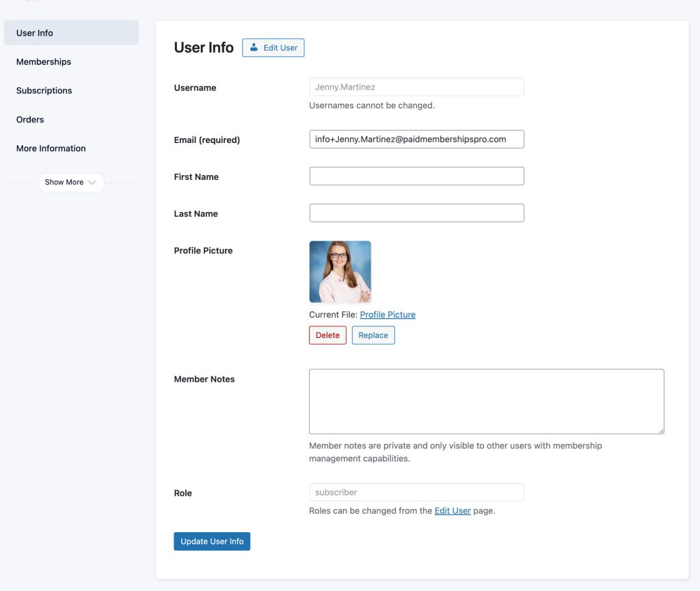Expand the Show More sidebar section
Viewport: 700px width, 591px height.
point(70,182)
